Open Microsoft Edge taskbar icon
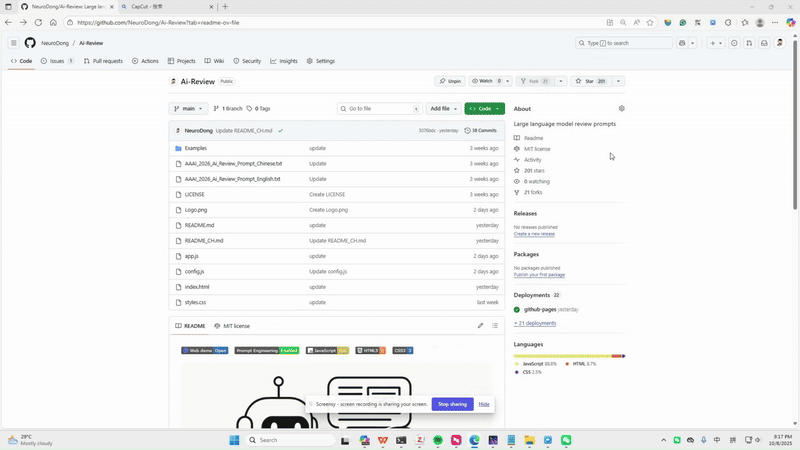This screenshot has width=800, height=450. [474, 440]
